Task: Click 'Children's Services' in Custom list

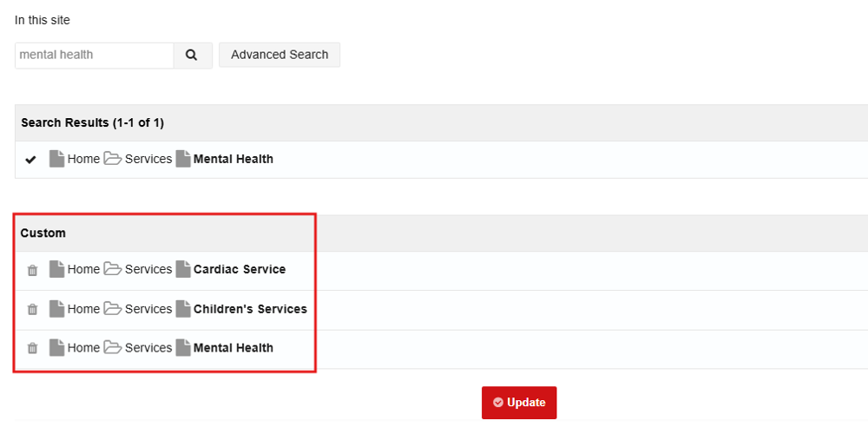Action: pyautogui.click(x=250, y=308)
